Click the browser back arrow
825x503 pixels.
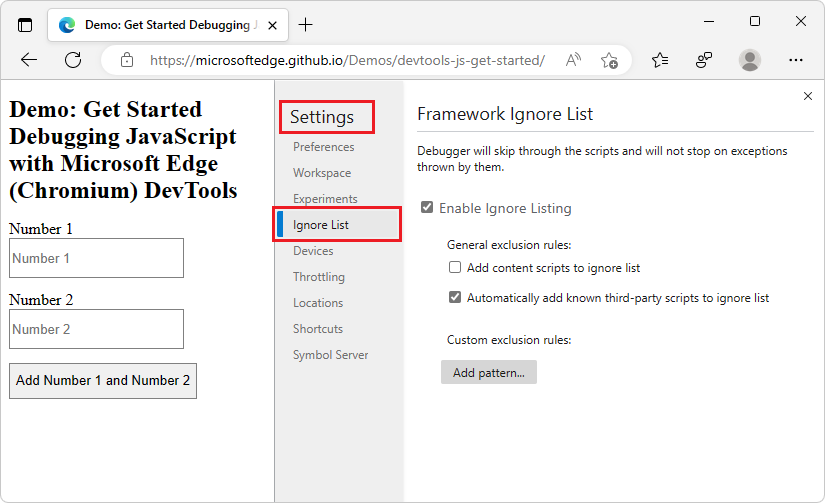pyautogui.click(x=29, y=60)
